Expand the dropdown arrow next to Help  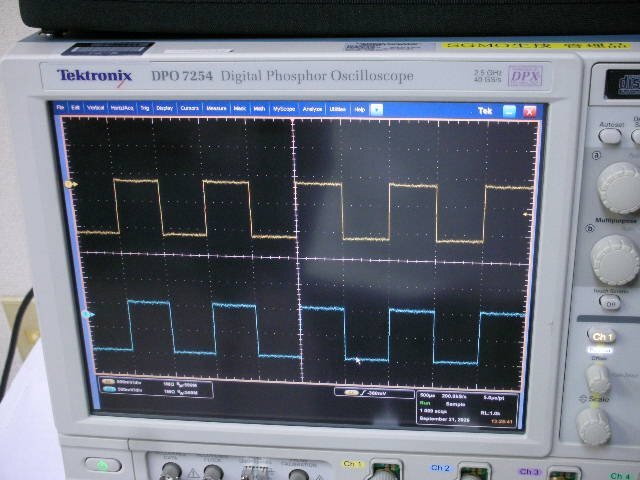click(x=376, y=110)
